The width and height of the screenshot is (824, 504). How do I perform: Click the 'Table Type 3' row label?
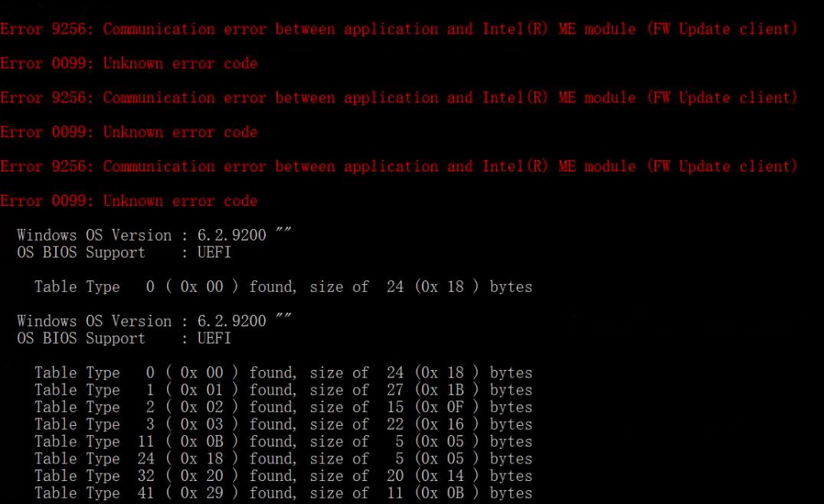94,424
